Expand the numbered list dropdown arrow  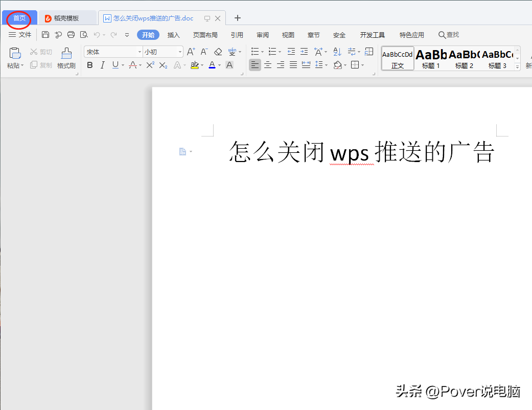click(280, 52)
